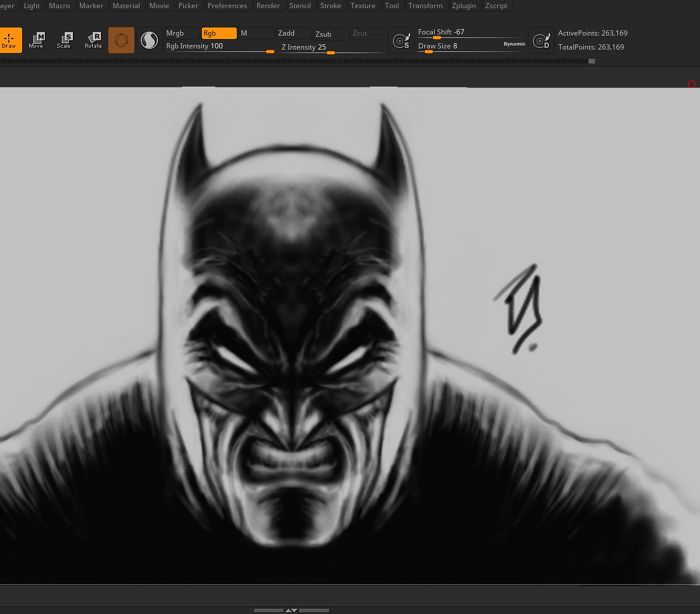The width and height of the screenshot is (700, 614).
Task: Toggle the M material mode
Action: click(x=256, y=33)
